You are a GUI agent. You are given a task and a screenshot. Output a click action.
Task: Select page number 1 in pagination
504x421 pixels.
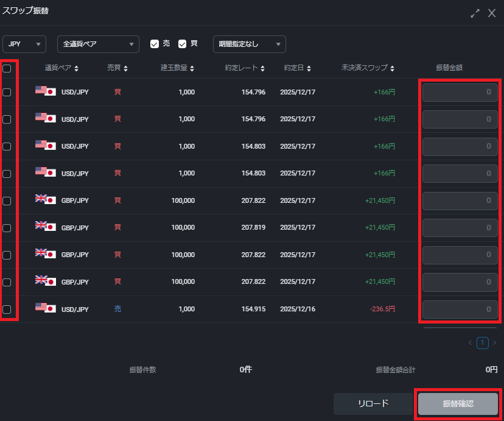pos(482,343)
